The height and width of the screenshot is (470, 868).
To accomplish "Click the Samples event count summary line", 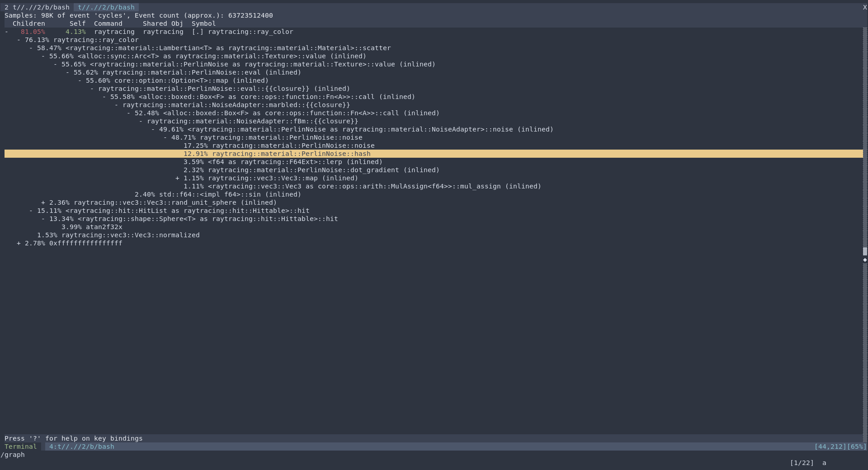I will (x=139, y=16).
